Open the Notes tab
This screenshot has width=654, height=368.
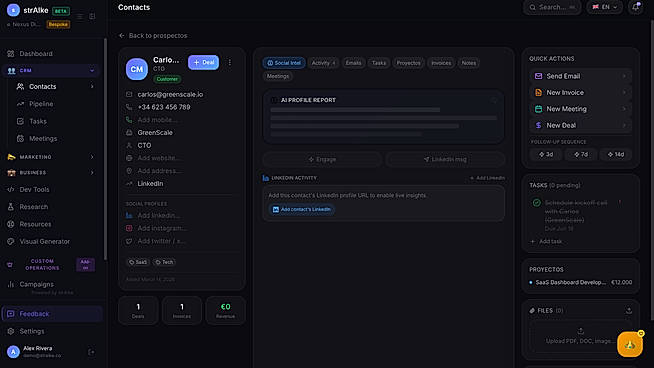pos(468,63)
